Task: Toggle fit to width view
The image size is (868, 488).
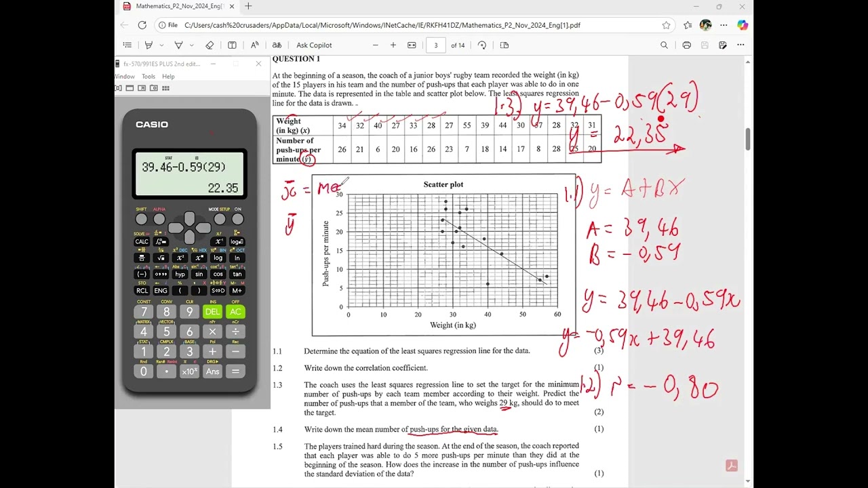Action: pos(412,45)
